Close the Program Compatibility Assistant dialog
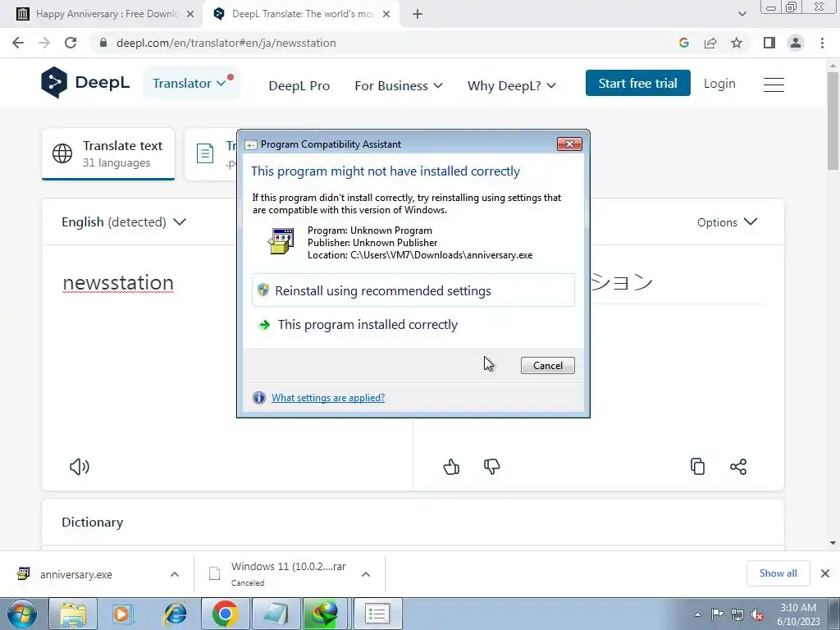Screen dimensions: 840x630 [x=569, y=144]
